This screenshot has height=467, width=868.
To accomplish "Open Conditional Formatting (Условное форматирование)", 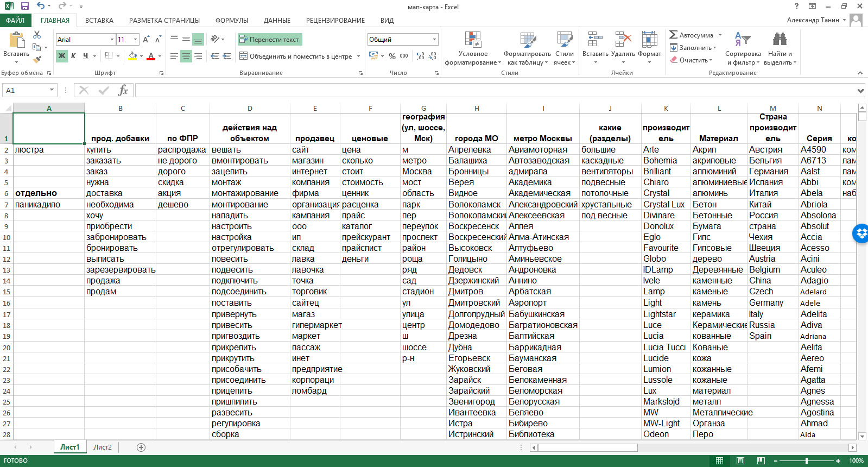I will 473,48.
